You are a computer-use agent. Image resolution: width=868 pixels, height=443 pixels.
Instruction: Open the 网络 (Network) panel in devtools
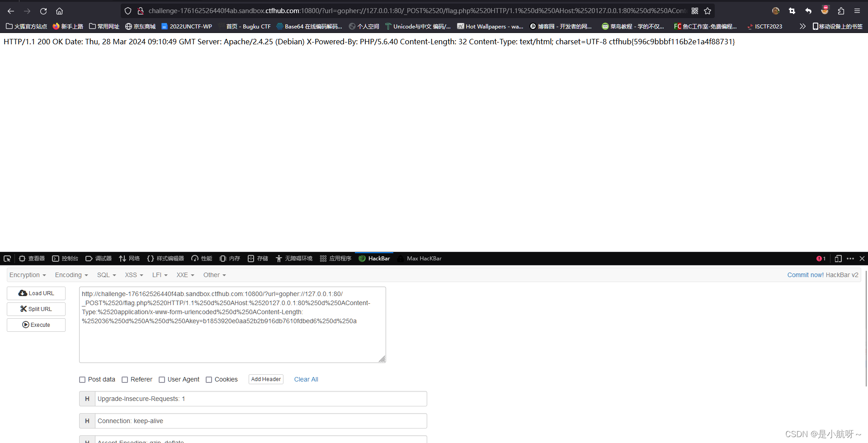pos(129,258)
